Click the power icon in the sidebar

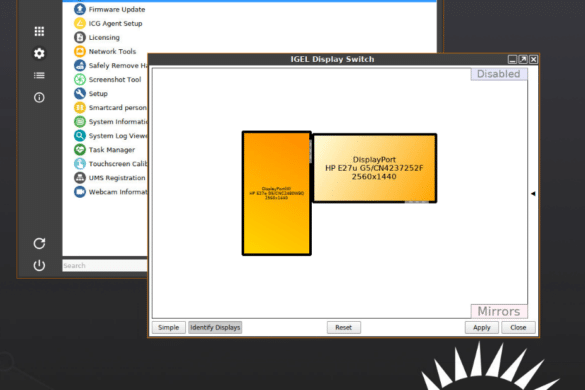click(39, 265)
